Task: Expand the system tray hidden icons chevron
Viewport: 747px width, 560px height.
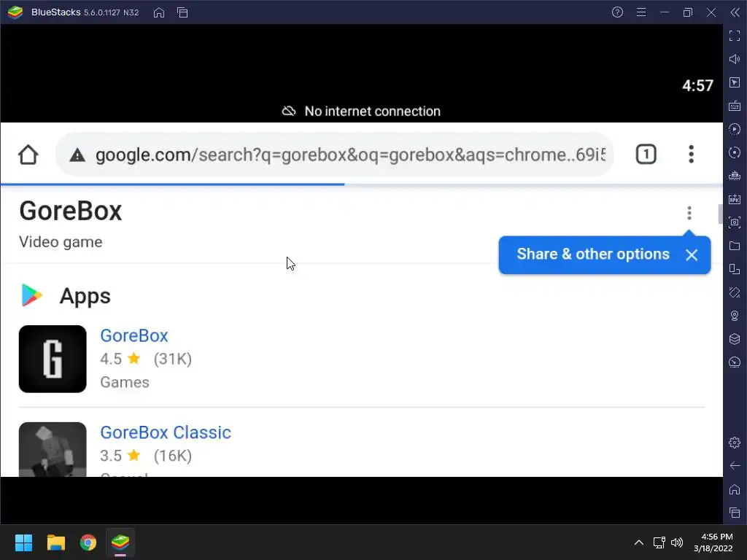Action: coord(639,542)
